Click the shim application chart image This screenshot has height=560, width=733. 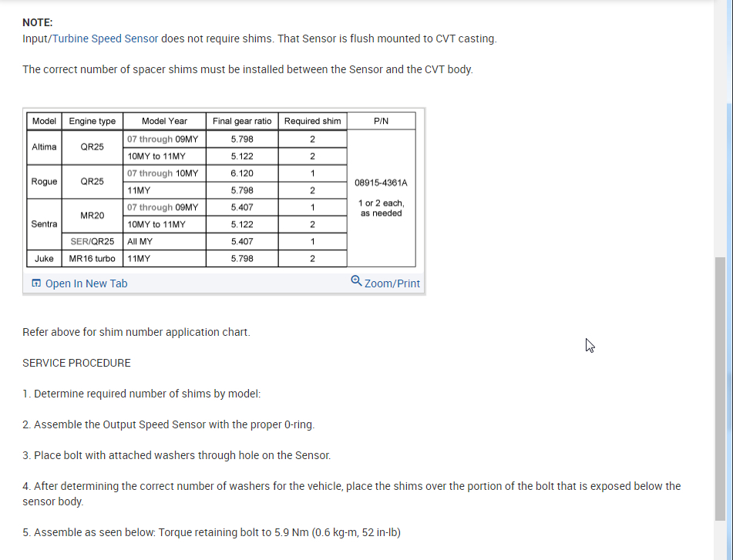click(x=221, y=189)
